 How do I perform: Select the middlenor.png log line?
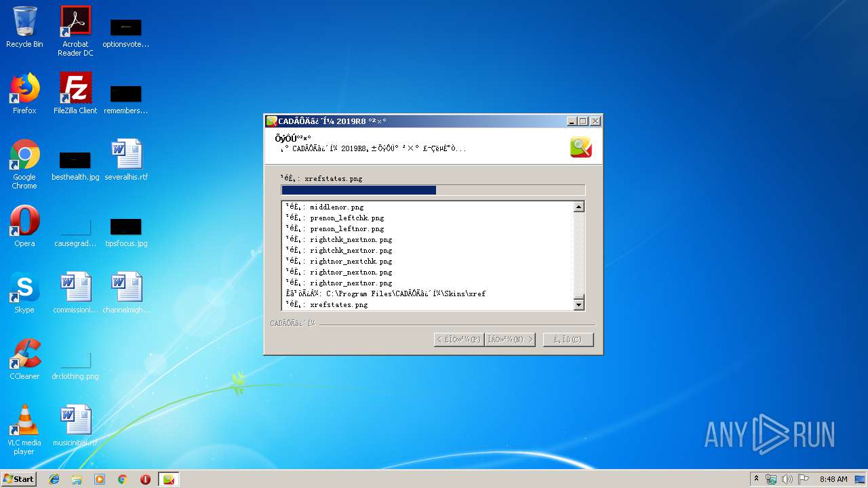coord(325,207)
